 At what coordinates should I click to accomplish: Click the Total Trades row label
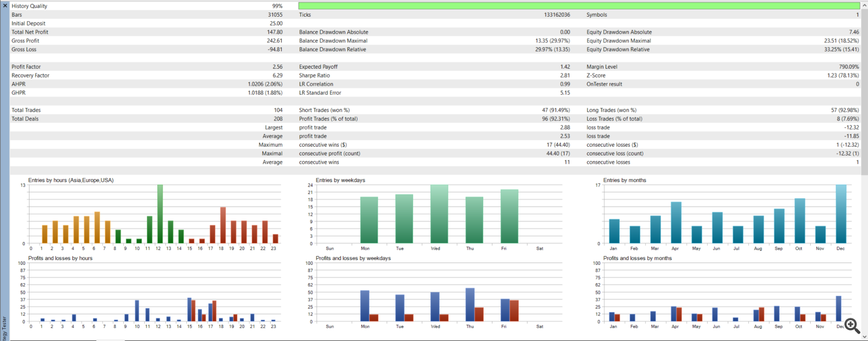pyautogui.click(x=26, y=110)
